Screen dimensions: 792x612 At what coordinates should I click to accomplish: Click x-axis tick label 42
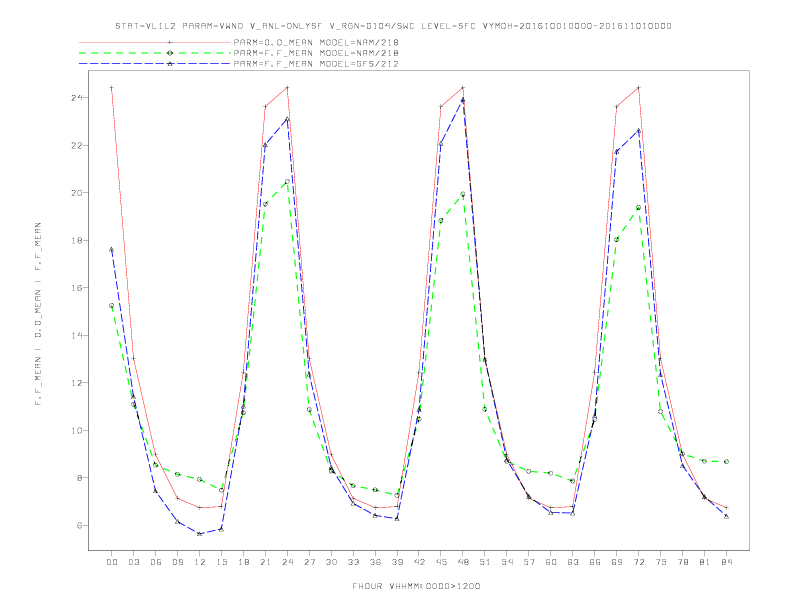point(419,562)
